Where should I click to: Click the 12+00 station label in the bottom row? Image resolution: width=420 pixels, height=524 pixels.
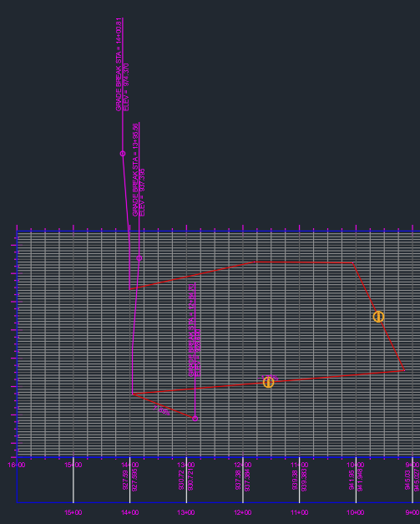click(x=243, y=512)
